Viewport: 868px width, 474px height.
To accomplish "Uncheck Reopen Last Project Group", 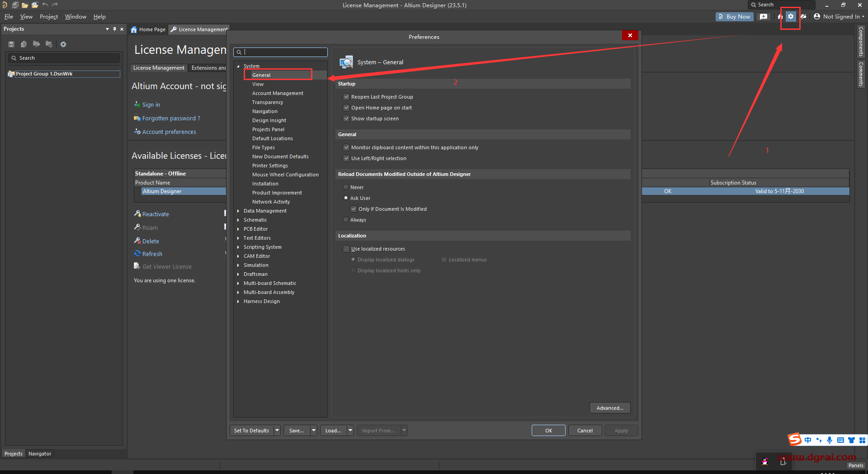I will [x=346, y=97].
